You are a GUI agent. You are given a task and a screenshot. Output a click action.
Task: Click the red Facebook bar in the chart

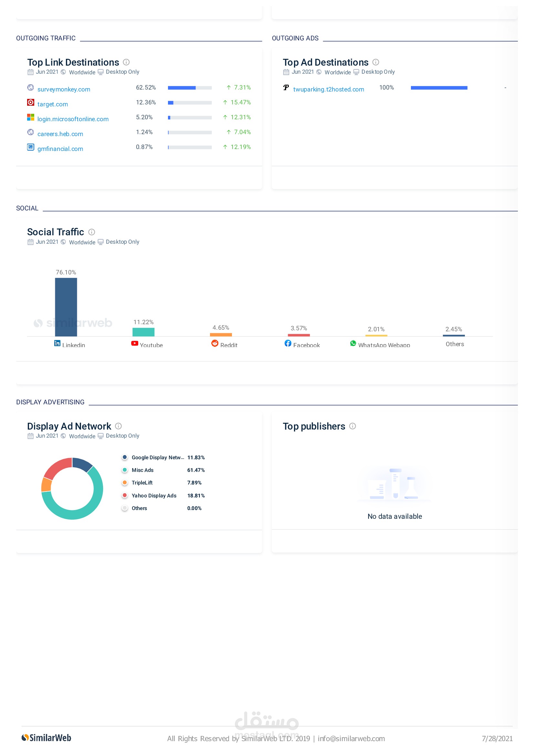coord(299,335)
